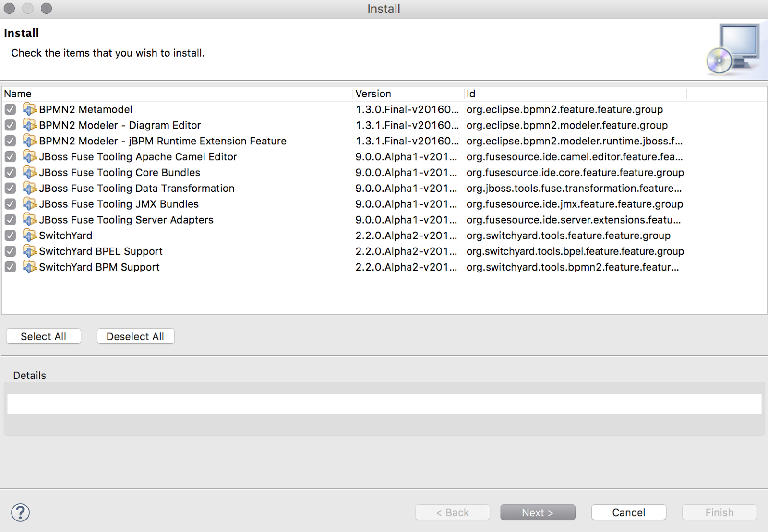
Task: Click version cell of JBoss Fuse Tooling Core Bundles
Action: pos(406,172)
